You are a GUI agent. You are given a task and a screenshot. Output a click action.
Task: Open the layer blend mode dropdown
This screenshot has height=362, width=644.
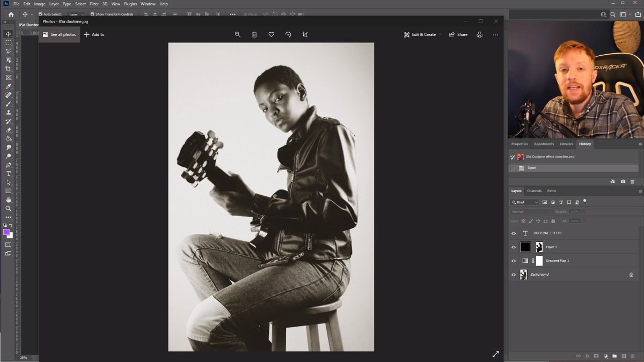pyautogui.click(x=530, y=211)
